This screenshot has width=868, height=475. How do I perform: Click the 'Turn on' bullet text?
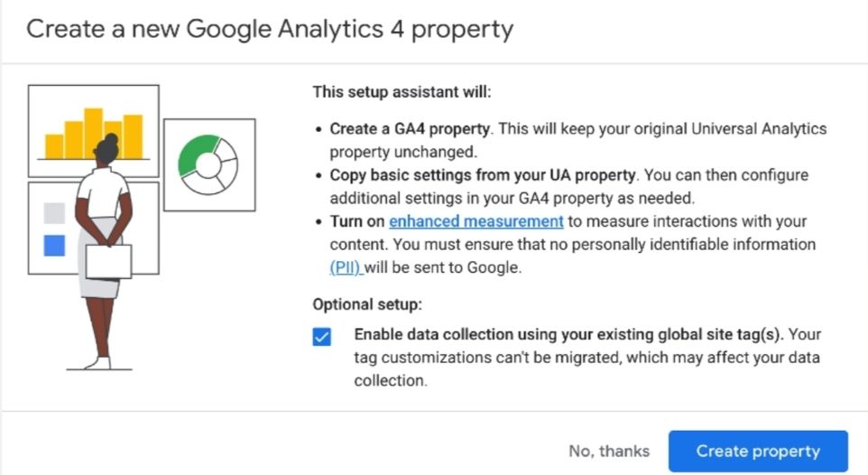click(x=357, y=221)
